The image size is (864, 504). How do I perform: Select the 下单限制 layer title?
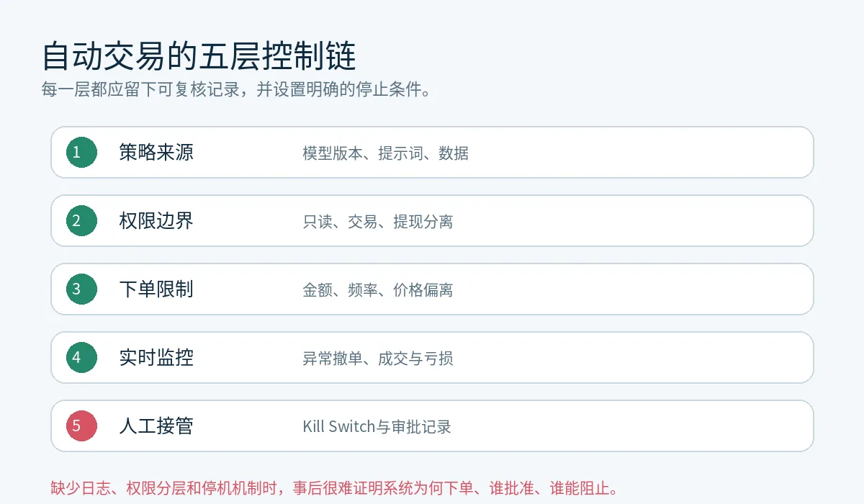click(156, 289)
